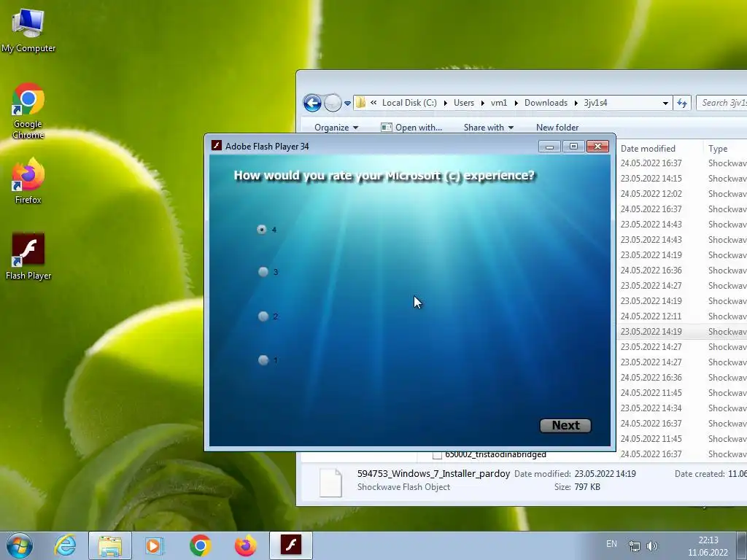
Task: Open the Windows Start menu orb
Action: [x=20, y=545]
